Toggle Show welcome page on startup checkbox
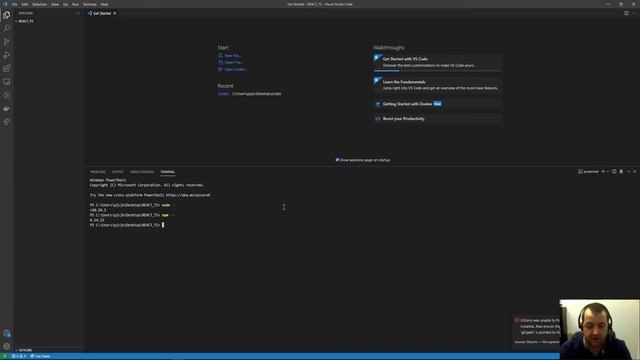The image size is (640, 360). click(337, 160)
